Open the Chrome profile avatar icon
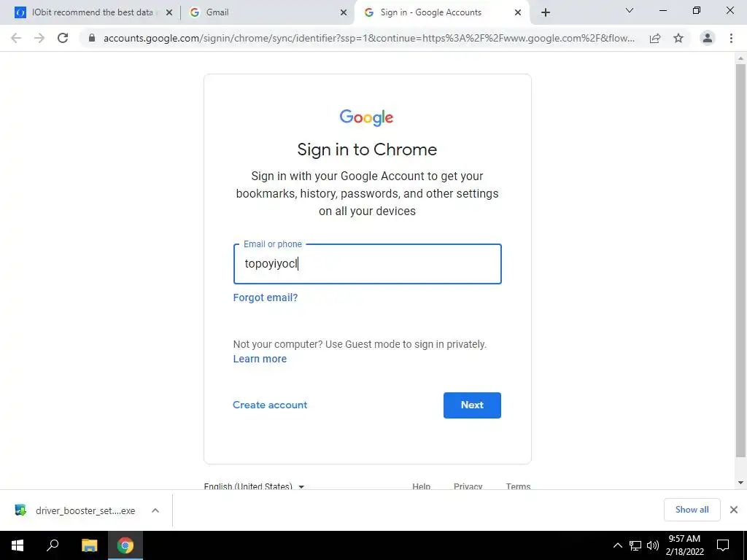Screen dimensions: 747x560 click(x=708, y=38)
